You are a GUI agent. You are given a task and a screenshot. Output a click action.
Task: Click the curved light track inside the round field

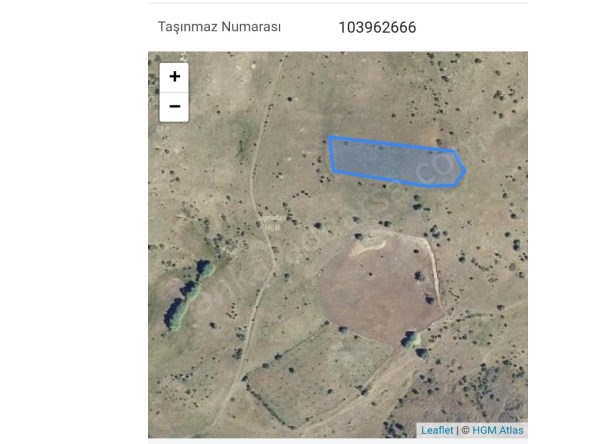point(368,248)
